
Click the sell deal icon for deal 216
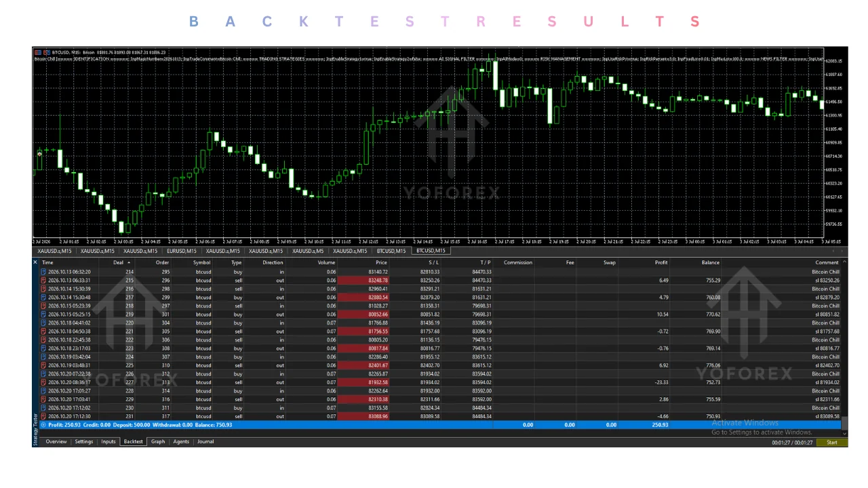44,289
